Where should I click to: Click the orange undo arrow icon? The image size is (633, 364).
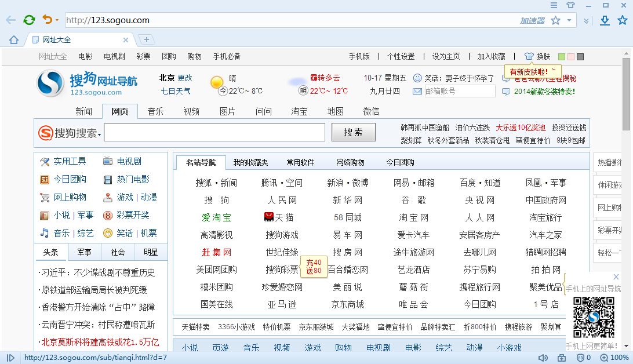(47, 19)
